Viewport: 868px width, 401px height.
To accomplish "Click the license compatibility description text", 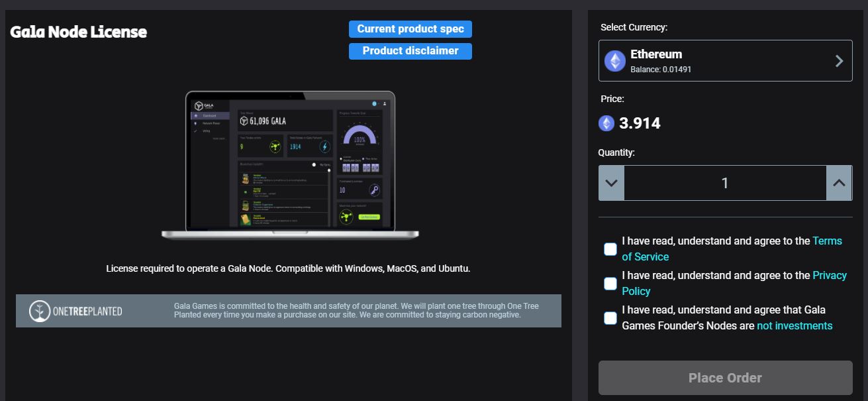I will point(288,268).
